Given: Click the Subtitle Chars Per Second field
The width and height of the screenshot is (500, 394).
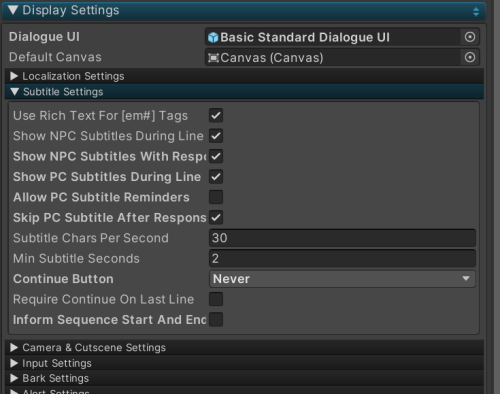Looking at the screenshot, I should (x=342, y=238).
